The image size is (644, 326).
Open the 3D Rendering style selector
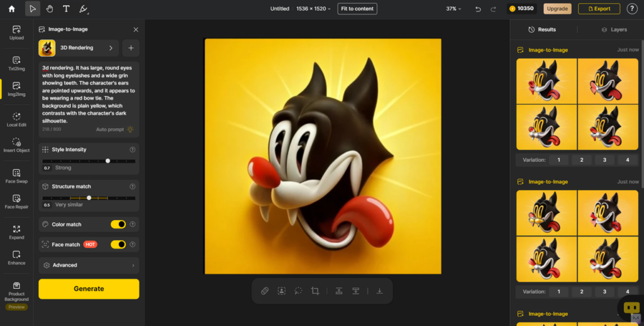pos(78,48)
